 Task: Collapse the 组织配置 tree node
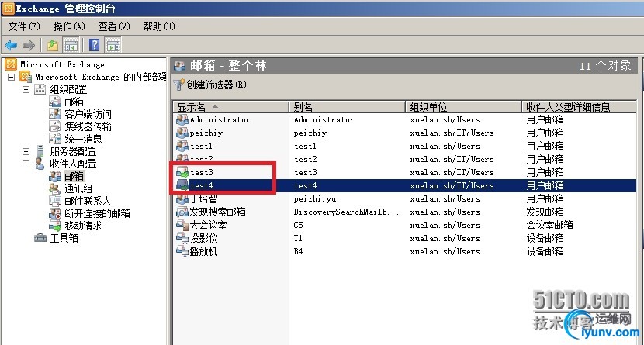pos(26,89)
